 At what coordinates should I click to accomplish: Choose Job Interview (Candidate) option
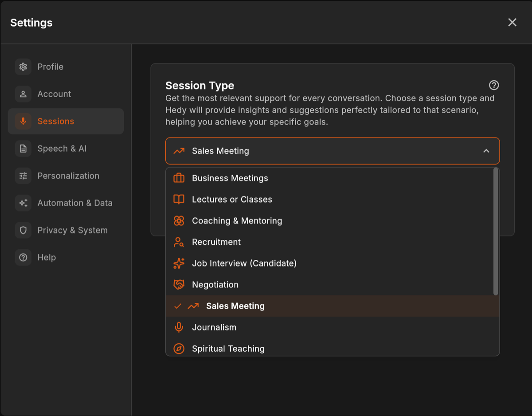(x=330, y=263)
